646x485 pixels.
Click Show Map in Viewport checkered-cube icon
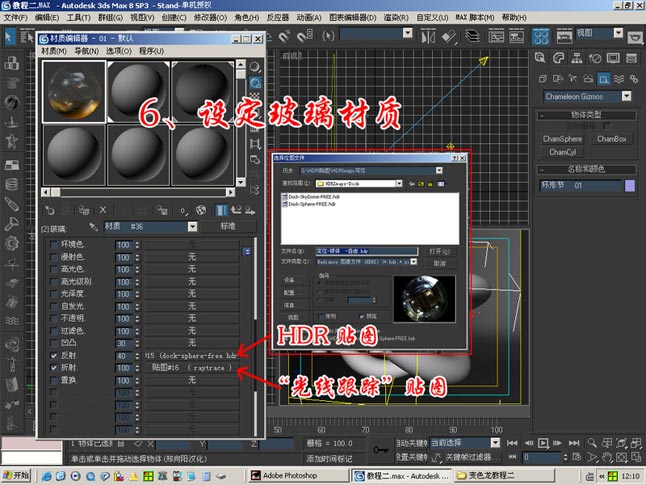click(201, 211)
